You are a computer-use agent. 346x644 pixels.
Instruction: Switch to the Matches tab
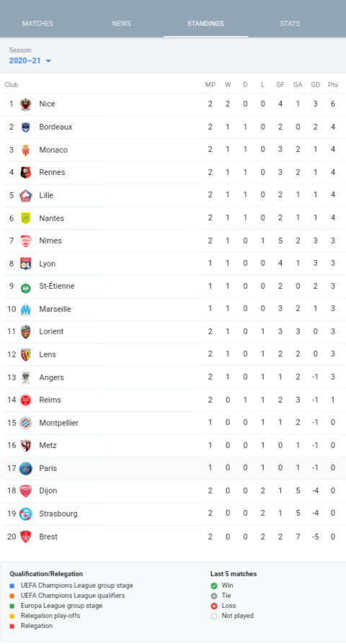pyautogui.click(x=37, y=23)
